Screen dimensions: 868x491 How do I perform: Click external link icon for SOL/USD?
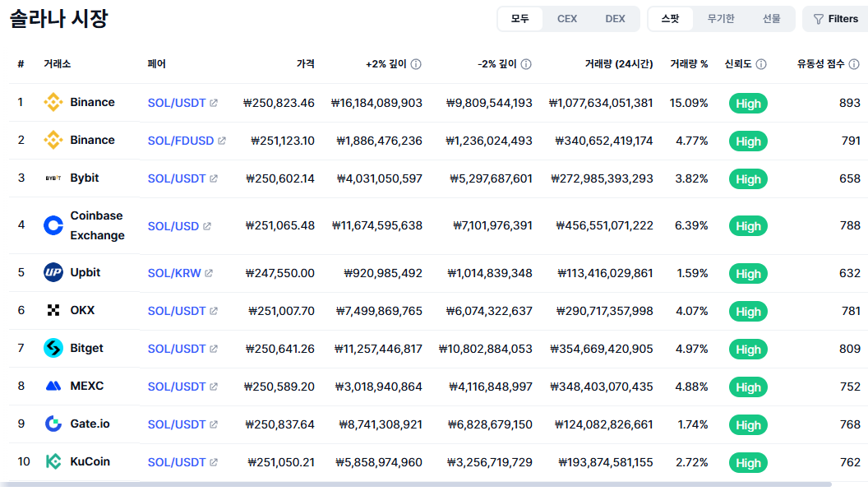tap(207, 226)
